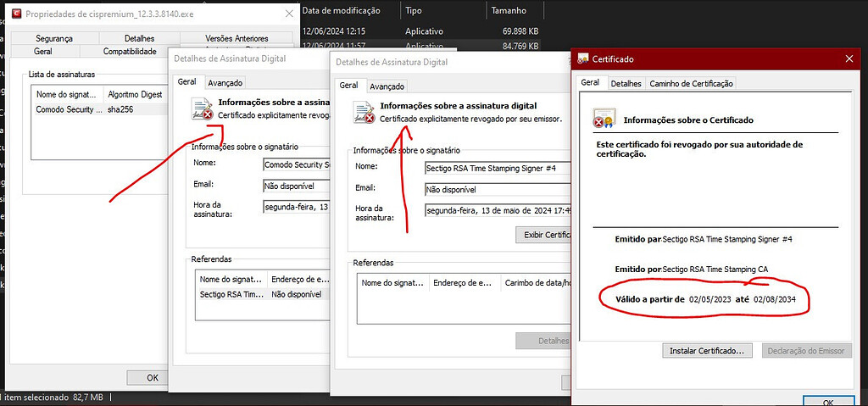
Task: Click the revoked certificate icon in Certificado dialog
Action: click(x=603, y=120)
